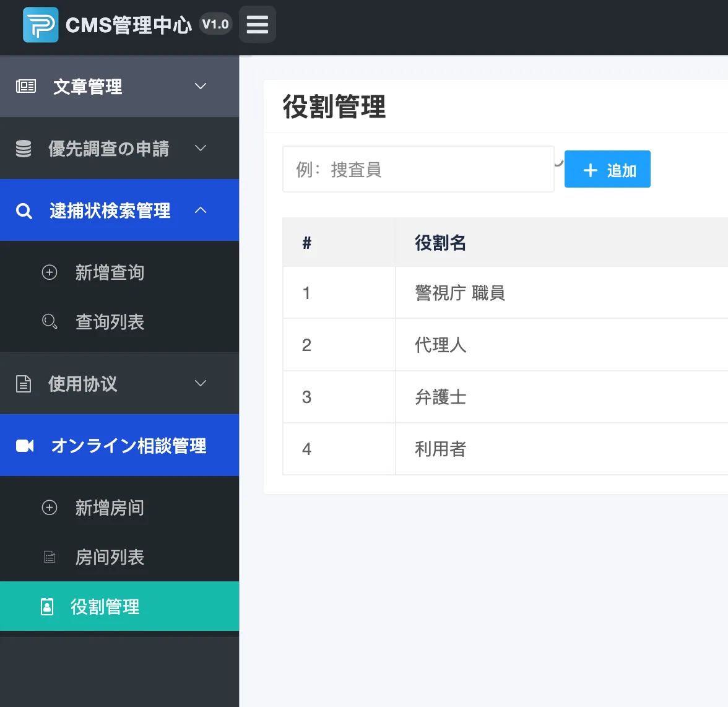Open the 使用协议 menu
This screenshot has width=728, height=707.
coord(119,383)
